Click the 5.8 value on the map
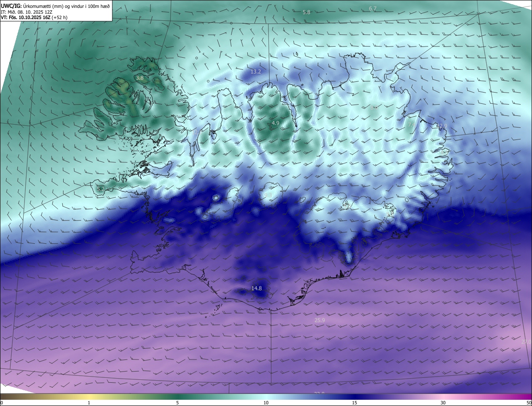The height and width of the screenshot is (406, 532). [306, 12]
